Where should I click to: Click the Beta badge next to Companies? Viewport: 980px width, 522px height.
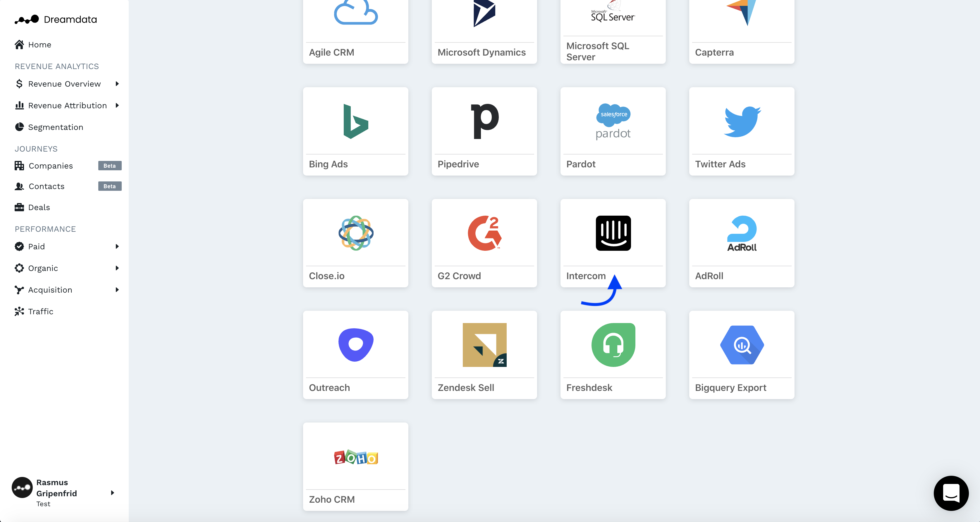pos(110,166)
